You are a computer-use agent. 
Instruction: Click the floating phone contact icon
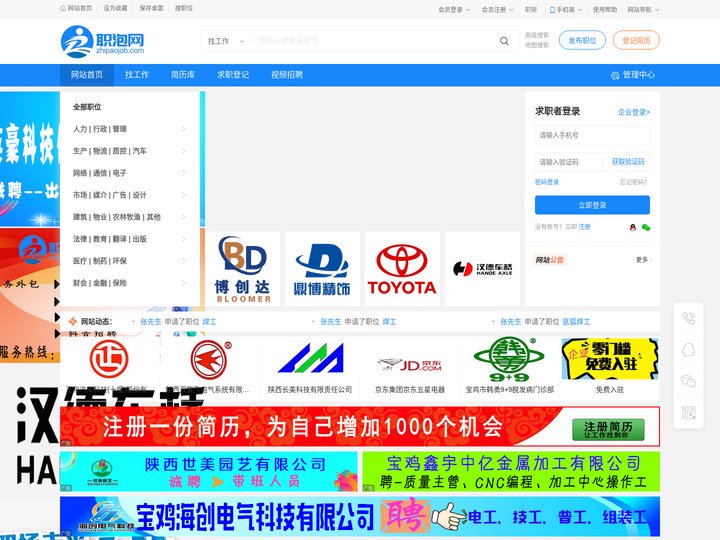click(688, 318)
